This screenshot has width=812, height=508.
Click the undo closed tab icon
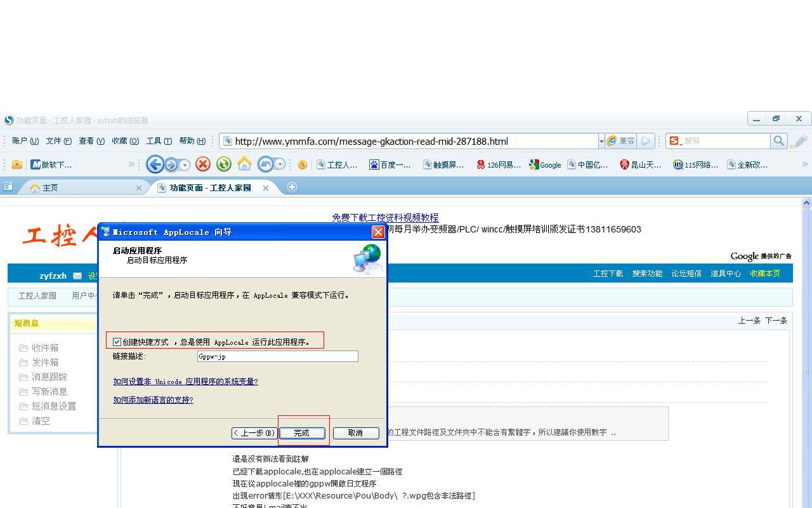pos(265,164)
